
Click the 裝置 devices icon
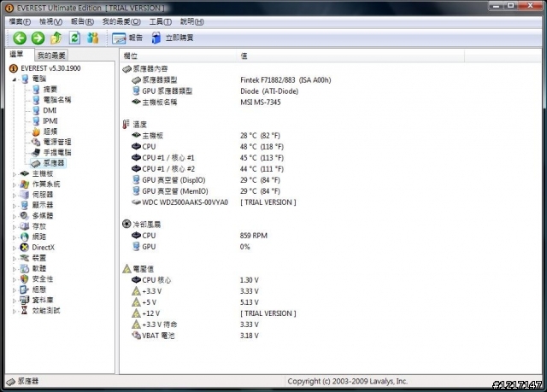point(25,258)
